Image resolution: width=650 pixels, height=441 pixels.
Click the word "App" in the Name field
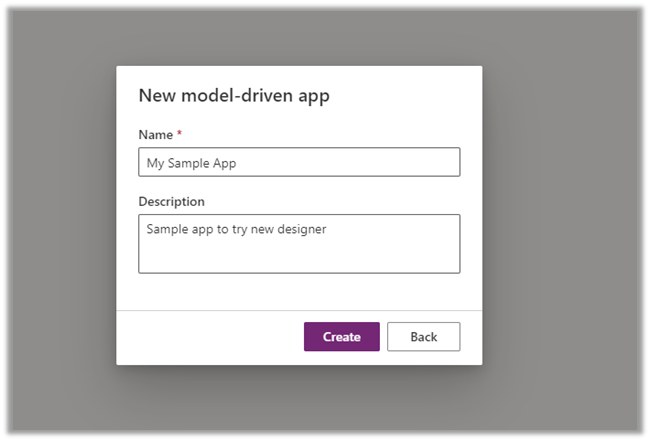click(225, 163)
